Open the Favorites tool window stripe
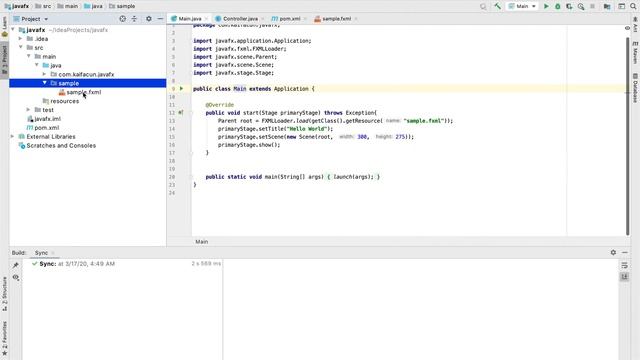The image size is (640, 360). click(4, 338)
